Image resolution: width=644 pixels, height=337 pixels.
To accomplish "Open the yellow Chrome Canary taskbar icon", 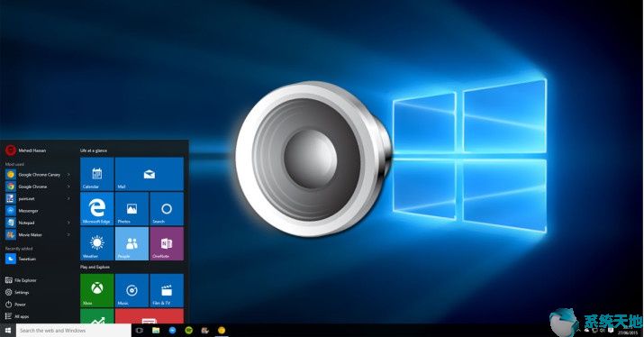I will [222, 331].
